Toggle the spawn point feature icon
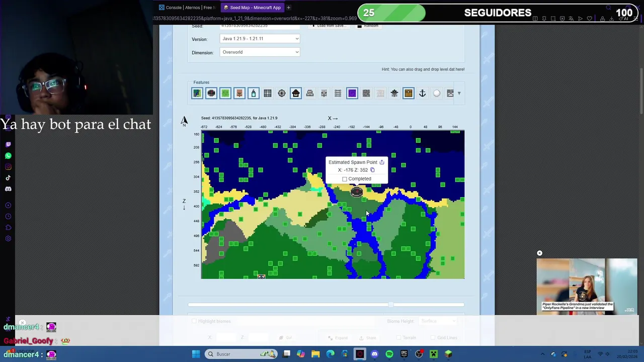Viewport: 644px width, 362px height. pyautogui.click(x=211, y=93)
